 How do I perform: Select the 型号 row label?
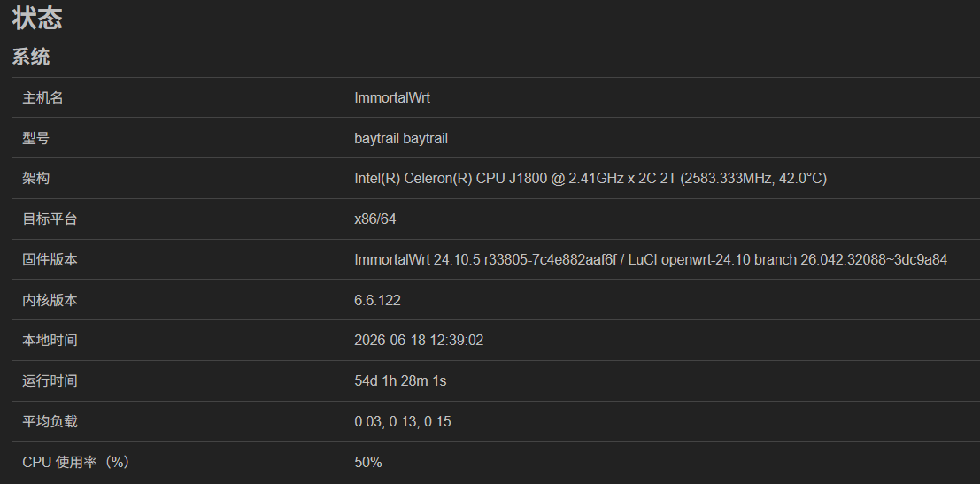pos(35,138)
